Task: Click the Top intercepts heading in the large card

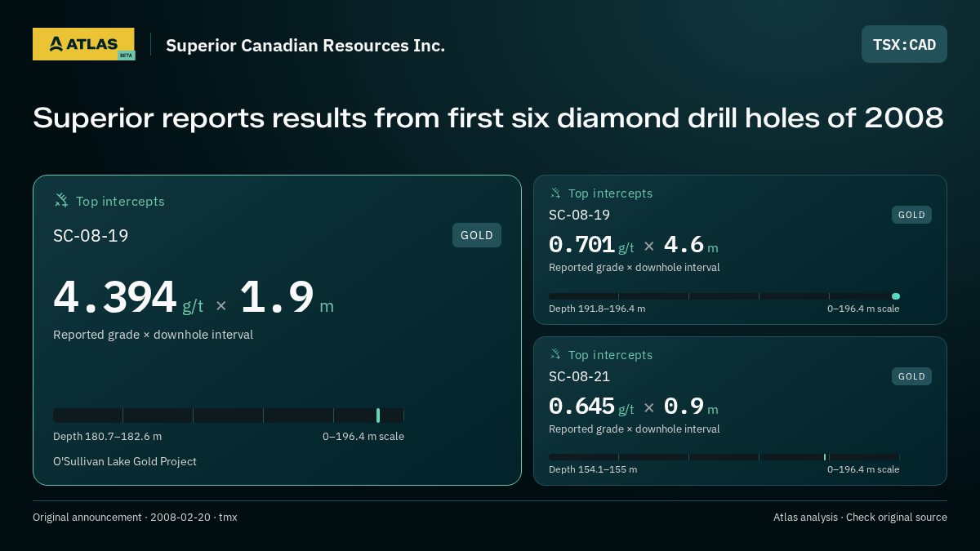Action: [x=120, y=201]
